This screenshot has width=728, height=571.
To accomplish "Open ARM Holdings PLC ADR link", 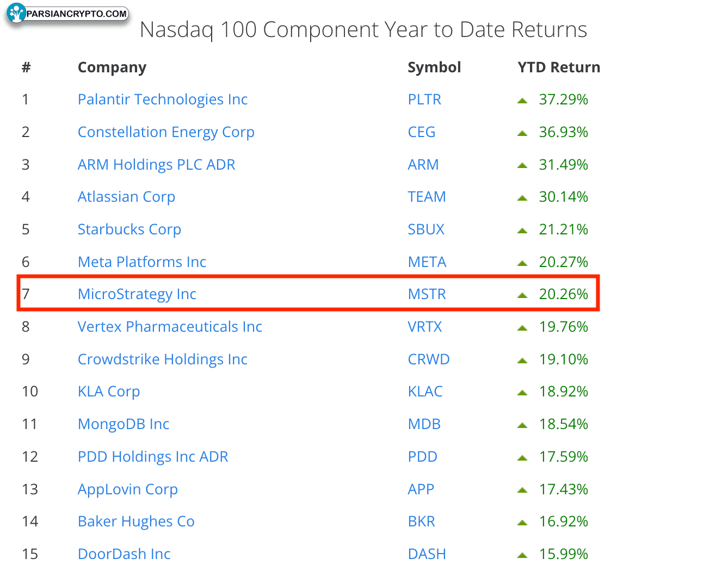I will (x=157, y=165).
